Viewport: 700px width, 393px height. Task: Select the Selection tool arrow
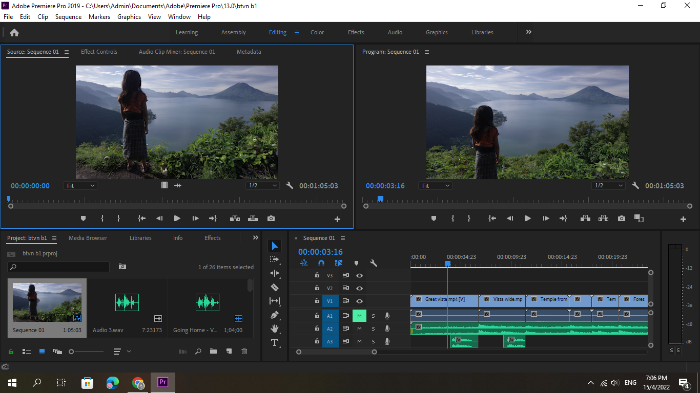(275, 246)
